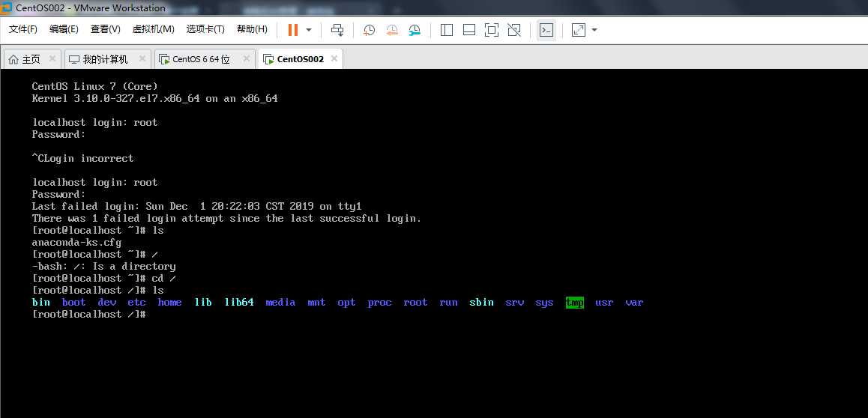Click the mnt directory name

coord(316,303)
